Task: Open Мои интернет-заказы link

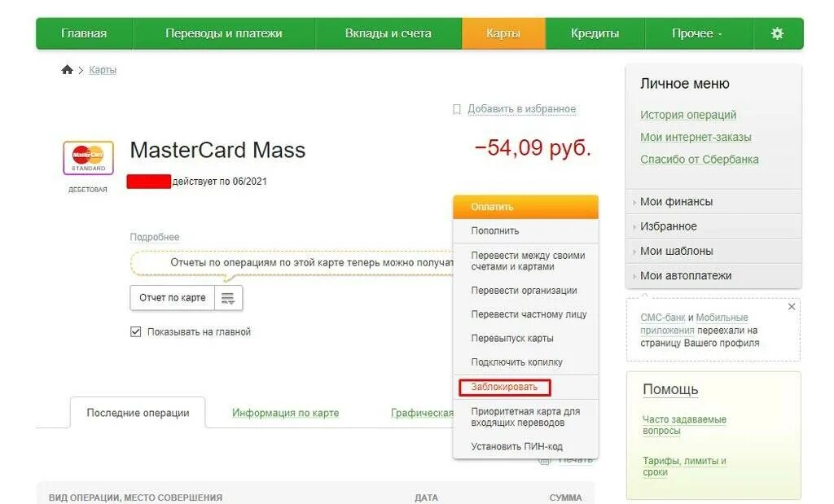Action: click(696, 137)
